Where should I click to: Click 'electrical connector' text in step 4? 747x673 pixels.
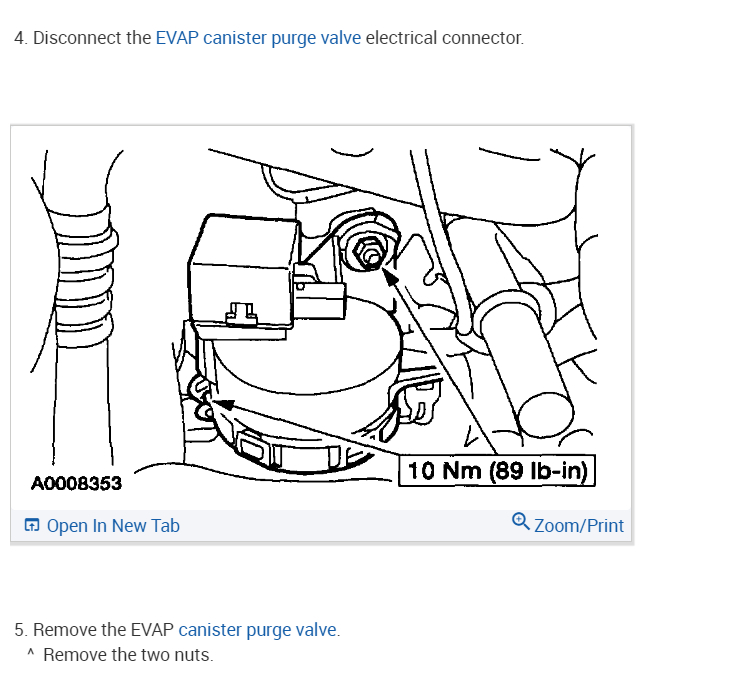click(444, 38)
